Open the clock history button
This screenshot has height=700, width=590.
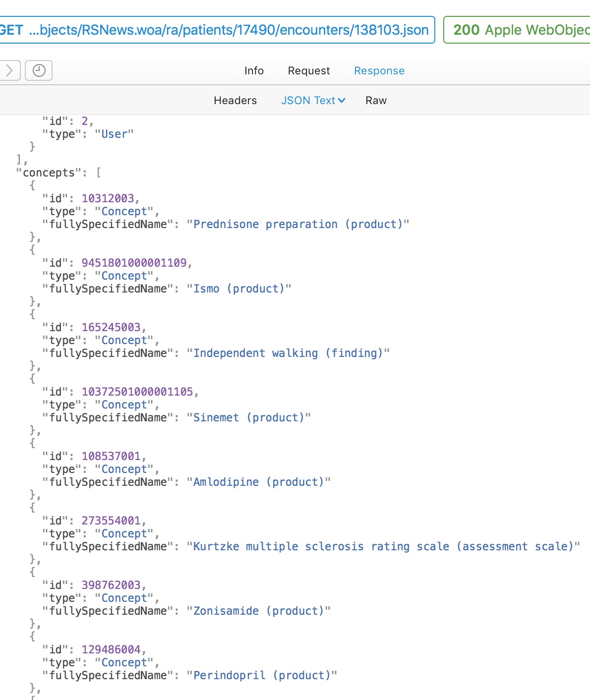pos(39,70)
